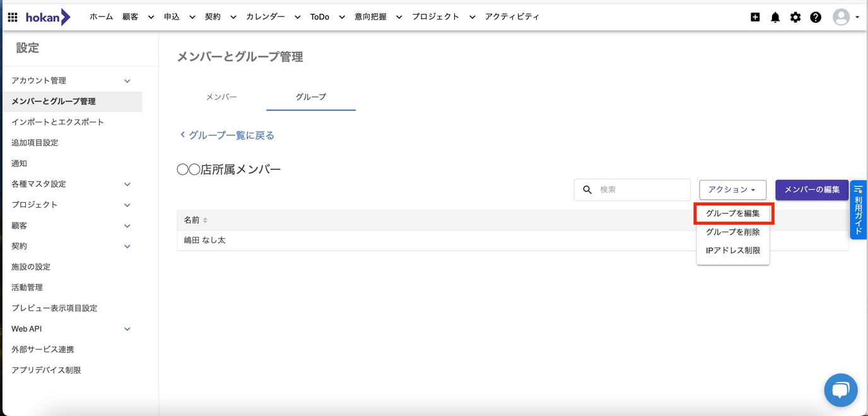Screen dimensions: 868x416
Task: Click the メンバーの編集 button
Action: click(x=811, y=190)
